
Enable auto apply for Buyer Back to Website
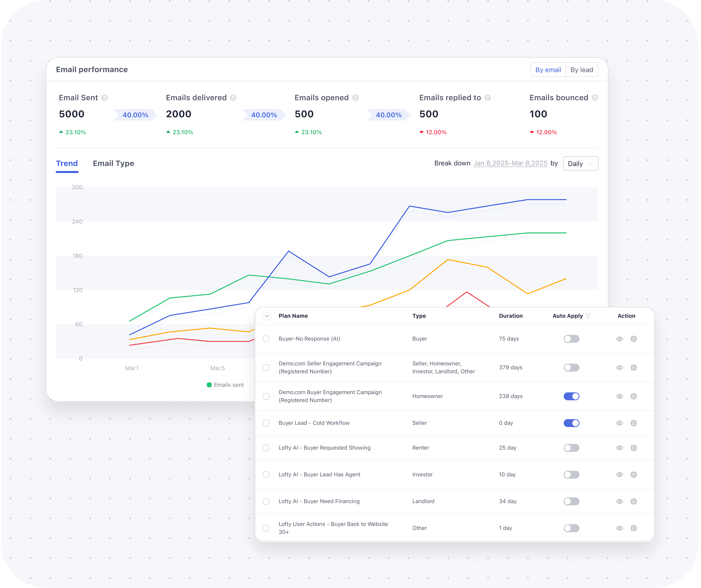tap(572, 528)
